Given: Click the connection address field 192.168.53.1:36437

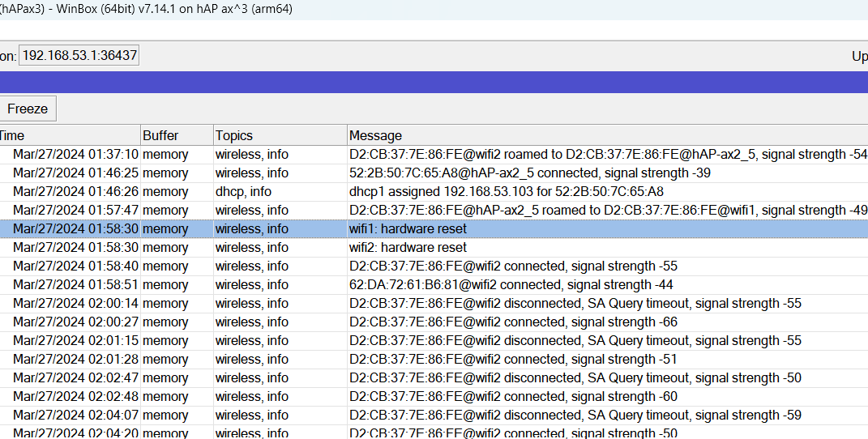Looking at the screenshot, I should 79,56.
